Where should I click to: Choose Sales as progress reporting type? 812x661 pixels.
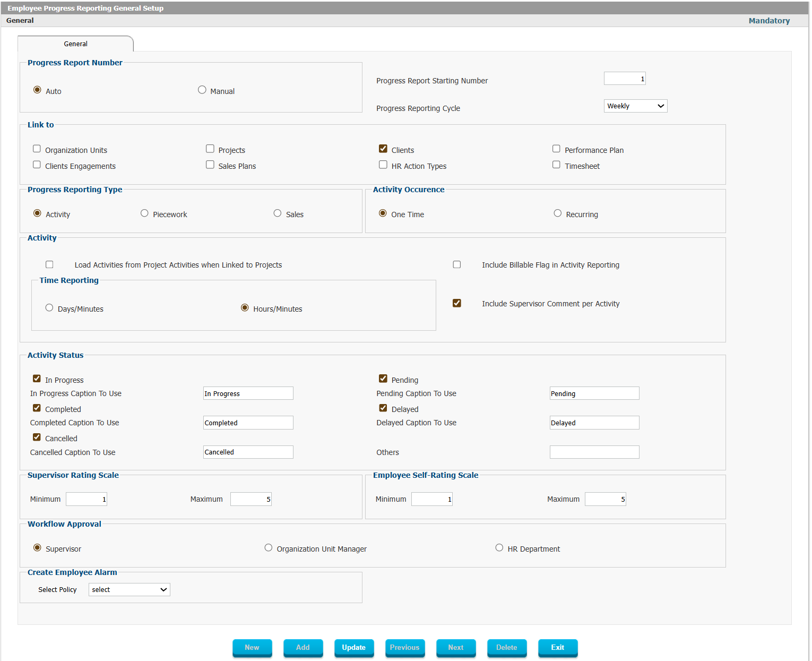(278, 213)
